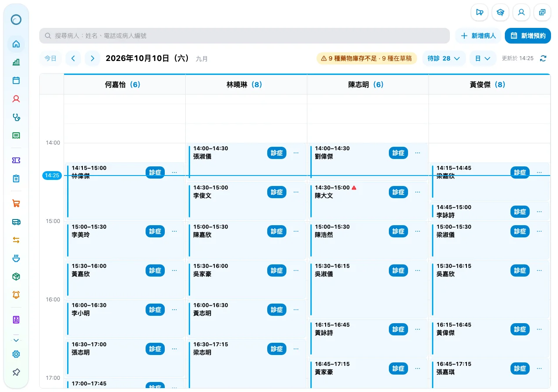558x392 pixels.
Task: Click the switch icon in top-right corner
Action: (542, 12)
